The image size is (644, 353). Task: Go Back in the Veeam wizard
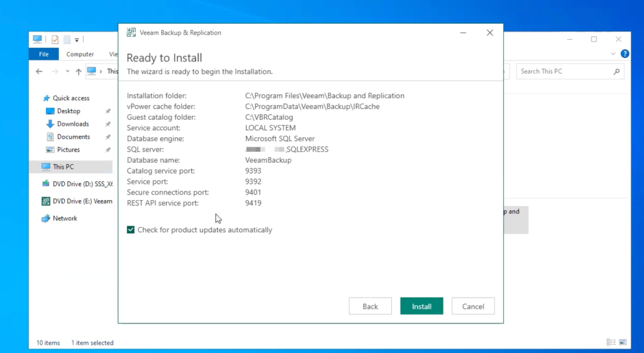[370, 306]
